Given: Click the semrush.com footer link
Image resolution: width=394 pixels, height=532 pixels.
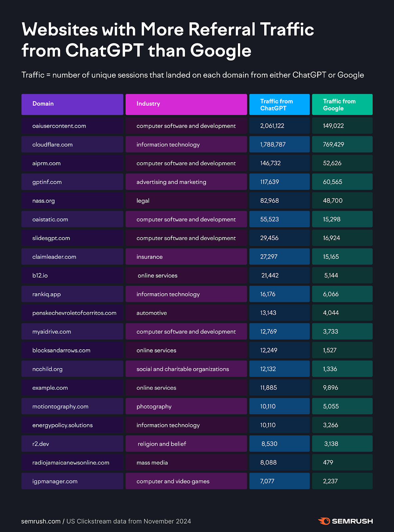Looking at the screenshot, I should (x=41, y=521).
